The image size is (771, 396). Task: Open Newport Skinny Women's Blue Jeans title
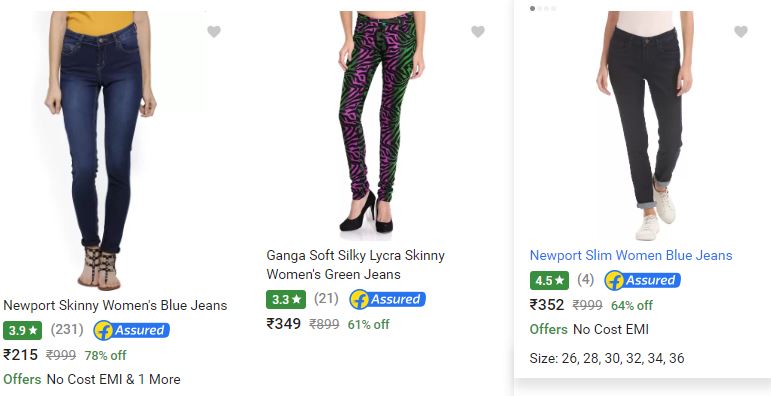pyautogui.click(x=115, y=305)
